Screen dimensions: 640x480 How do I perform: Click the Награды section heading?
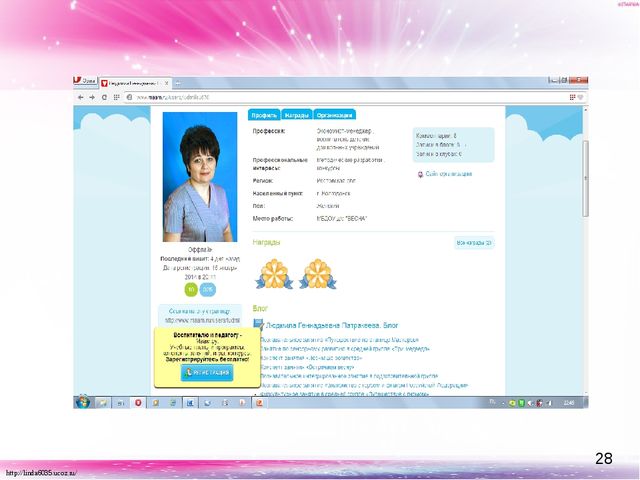click(266, 242)
